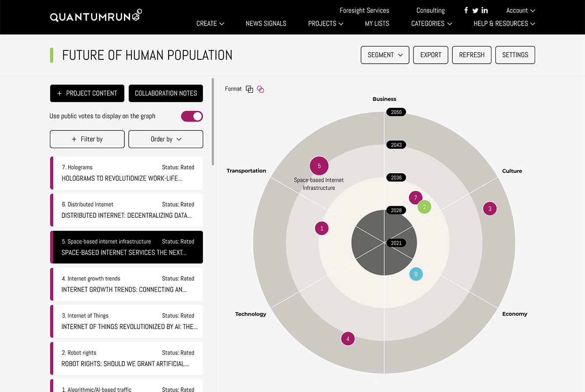Click Future of Human Population title

(147, 55)
